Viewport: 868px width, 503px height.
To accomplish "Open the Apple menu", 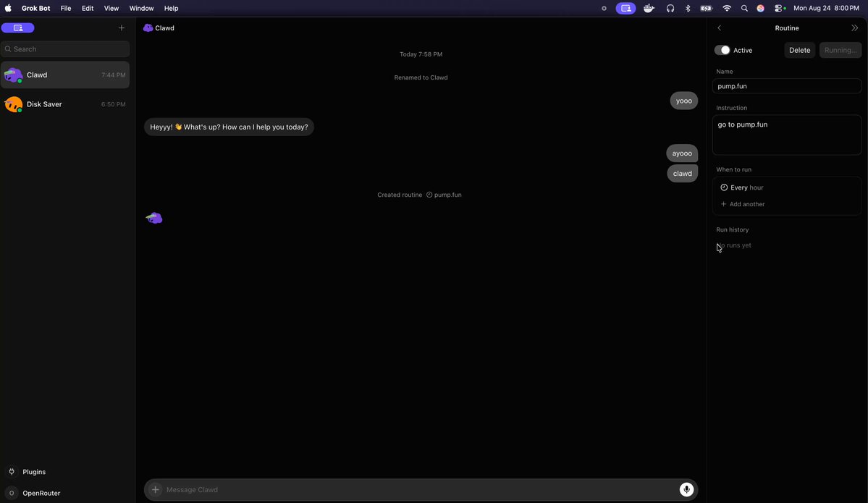I will (x=8, y=8).
